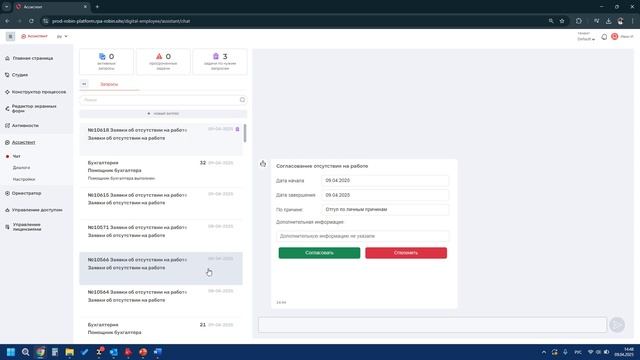Create a new request with plus button
This screenshot has width=640, height=360.
point(163,113)
